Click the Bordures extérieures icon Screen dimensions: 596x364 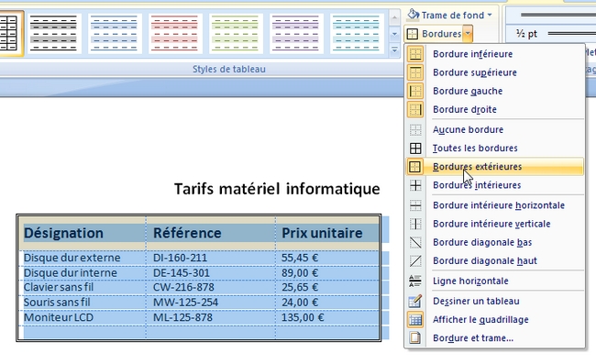point(415,167)
